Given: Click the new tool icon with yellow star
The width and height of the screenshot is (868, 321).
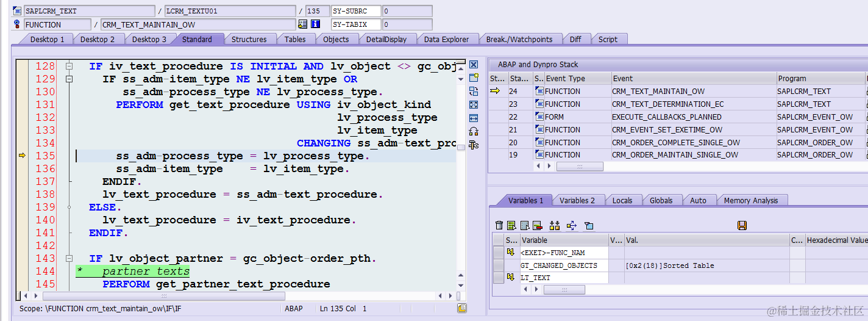Looking at the screenshot, I should pyautogui.click(x=474, y=78).
